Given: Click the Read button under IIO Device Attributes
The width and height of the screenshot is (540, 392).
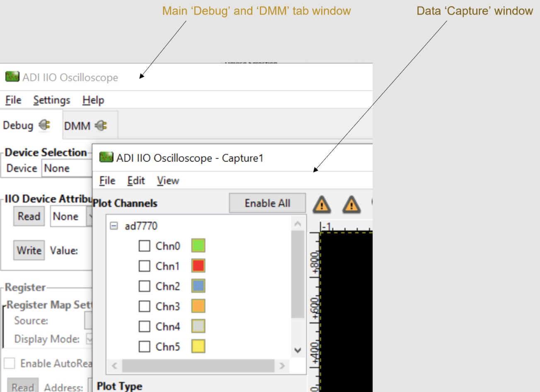Looking at the screenshot, I should (29, 216).
